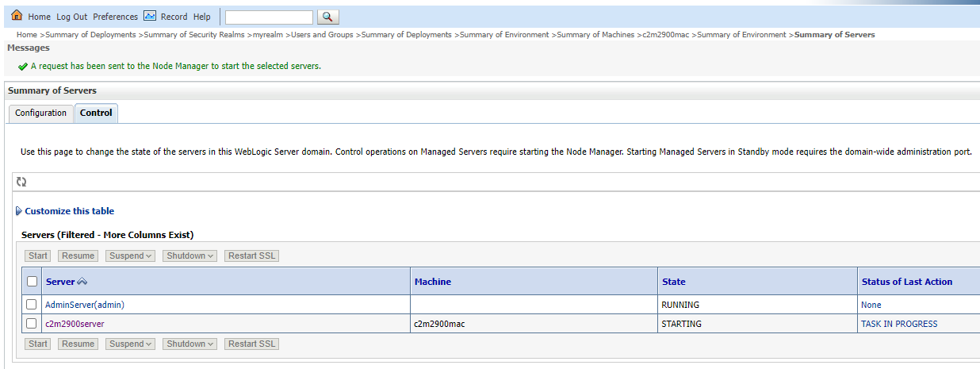Image resolution: width=980 pixels, height=369 pixels.
Task: Click c2m2900mac in the breadcrumb
Action: 665,35
